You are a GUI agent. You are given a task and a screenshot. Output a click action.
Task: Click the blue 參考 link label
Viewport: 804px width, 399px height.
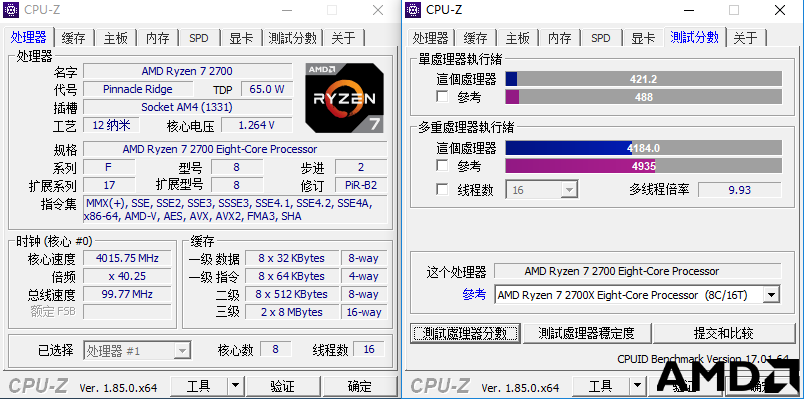click(474, 294)
